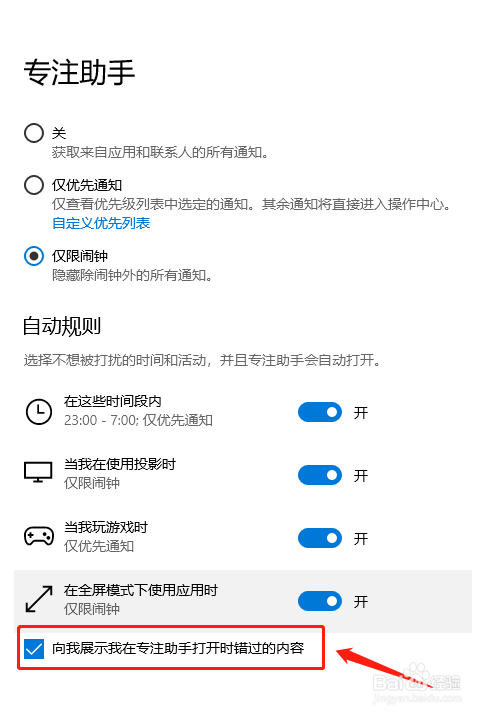The image size is (490, 716).
Task: Open the 当我在使用投影时 rule text
Action: [120, 464]
